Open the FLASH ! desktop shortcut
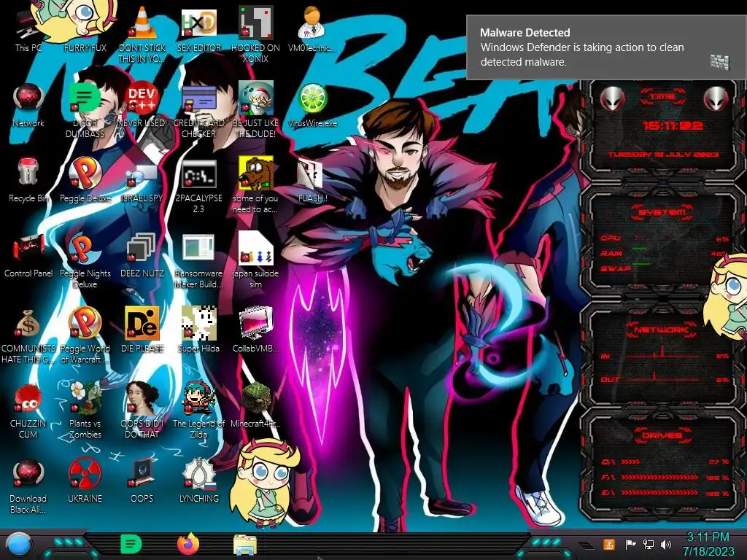The width and height of the screenshot is (747, 560). point(312,181)
